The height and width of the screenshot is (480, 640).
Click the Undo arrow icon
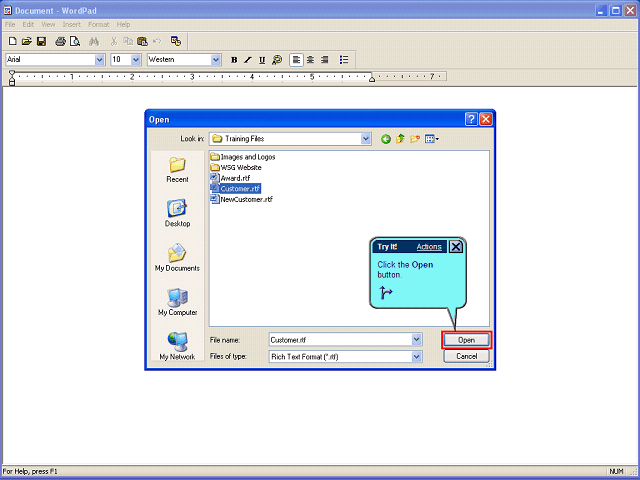point(157,41)
